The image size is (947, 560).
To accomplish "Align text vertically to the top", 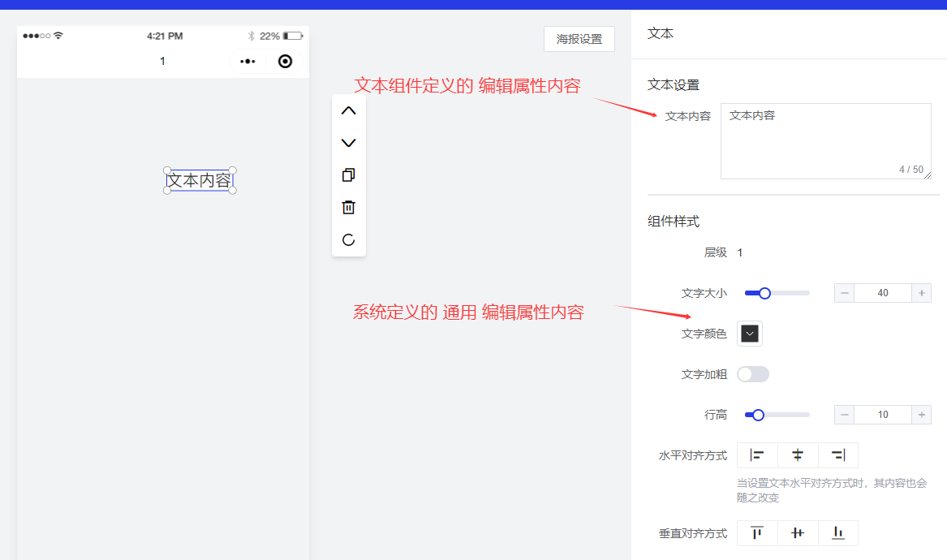I will click(x=757, y=533).
